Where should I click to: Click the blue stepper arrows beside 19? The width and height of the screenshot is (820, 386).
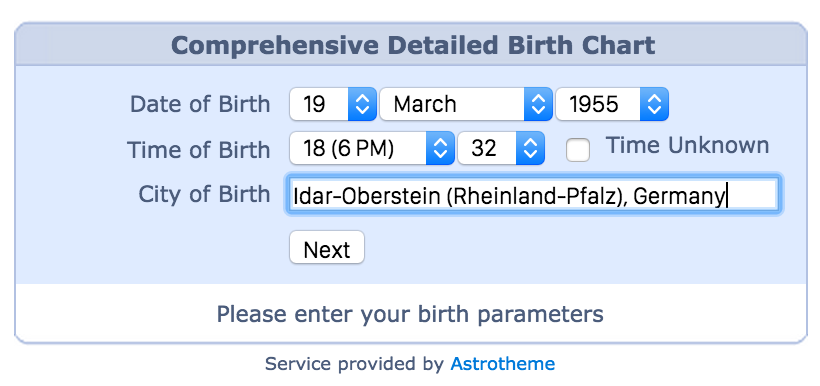362,104
